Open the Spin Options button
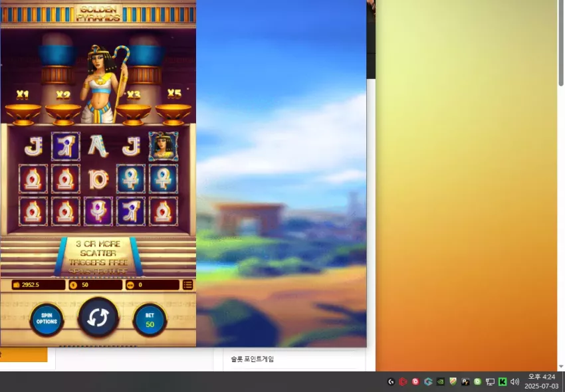 (x=47, y=319)
